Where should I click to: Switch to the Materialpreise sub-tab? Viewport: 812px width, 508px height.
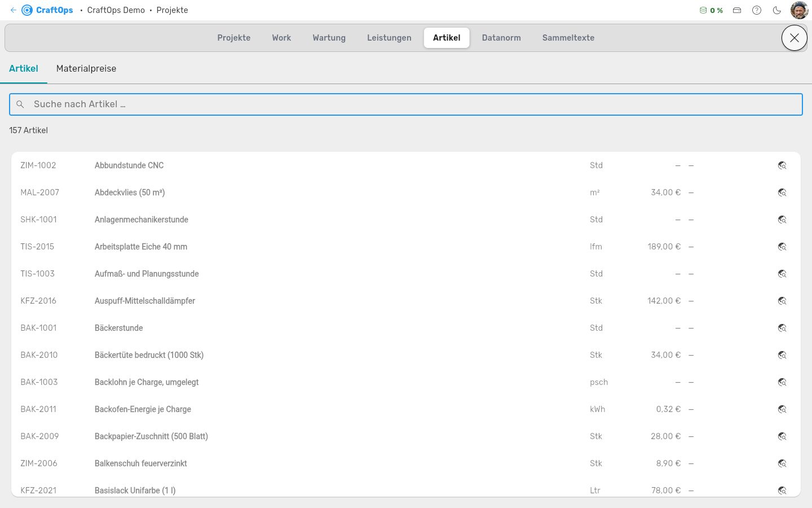pyautogui.click(x=86, y=69)
